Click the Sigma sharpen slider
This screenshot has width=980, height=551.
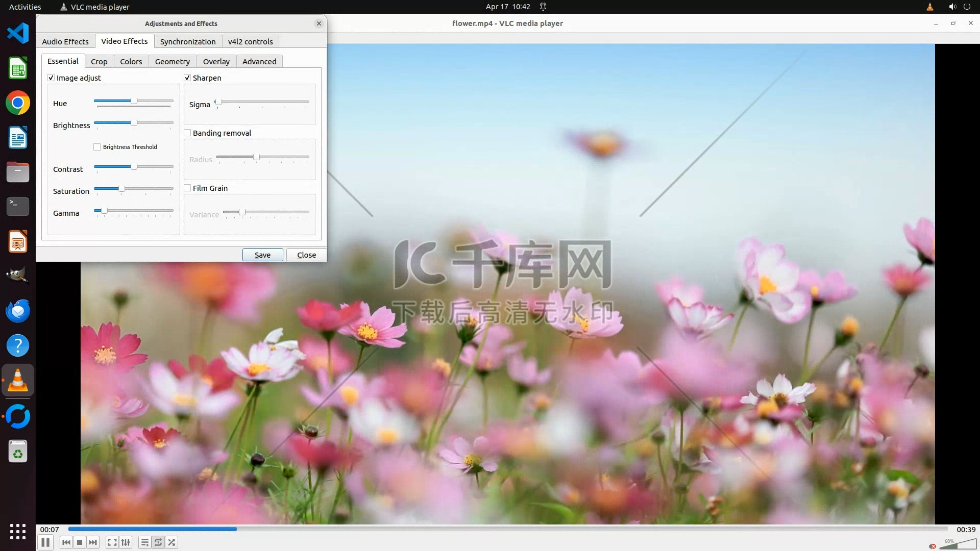click(262, 102)
